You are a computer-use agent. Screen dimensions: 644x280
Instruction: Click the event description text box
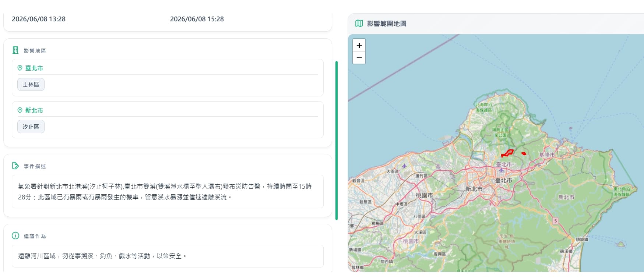168,192
